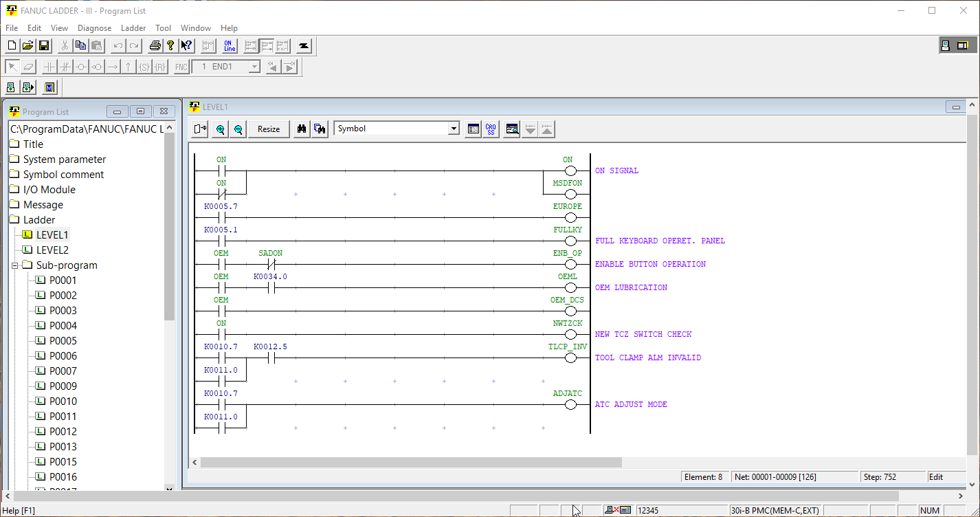Toggle ONLine connection button
The image size is (980, 517).
pyautogui.click(x=230, y=46)
